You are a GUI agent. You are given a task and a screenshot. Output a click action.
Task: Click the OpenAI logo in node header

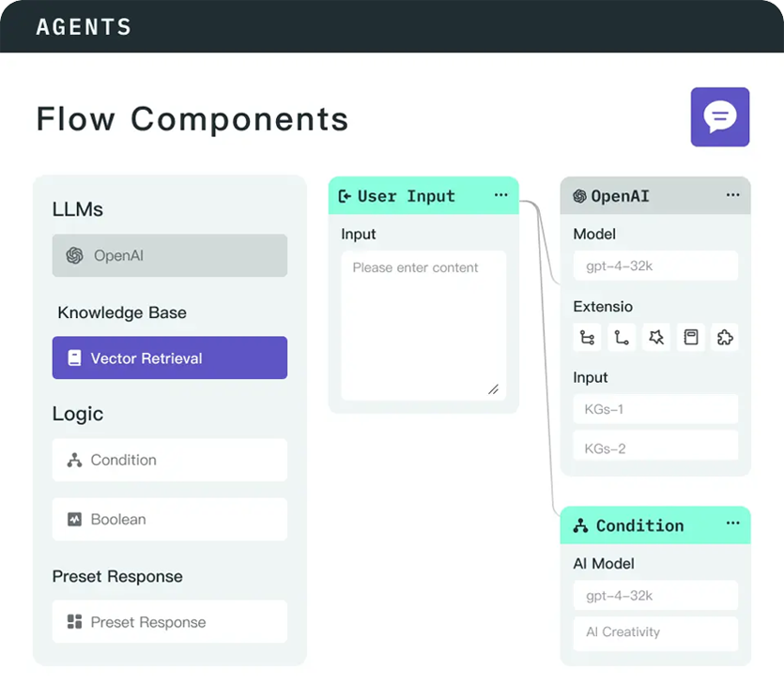click(x=579, y=196)
